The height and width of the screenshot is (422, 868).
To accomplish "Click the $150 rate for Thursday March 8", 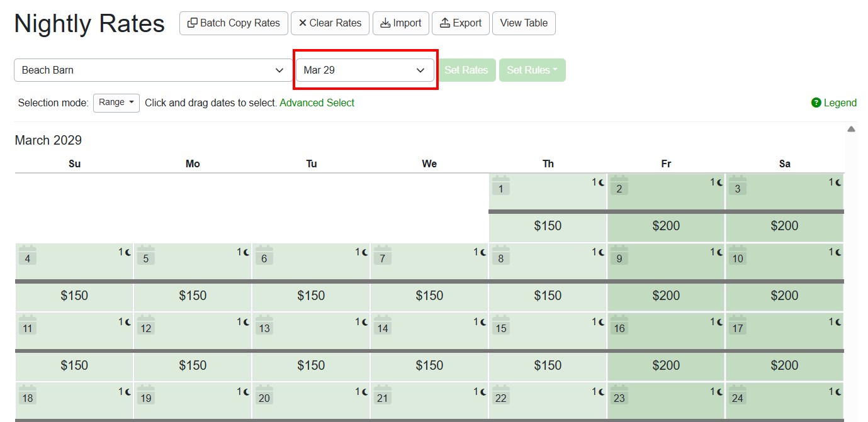I will pyautogui.click(x=548, y=296).
